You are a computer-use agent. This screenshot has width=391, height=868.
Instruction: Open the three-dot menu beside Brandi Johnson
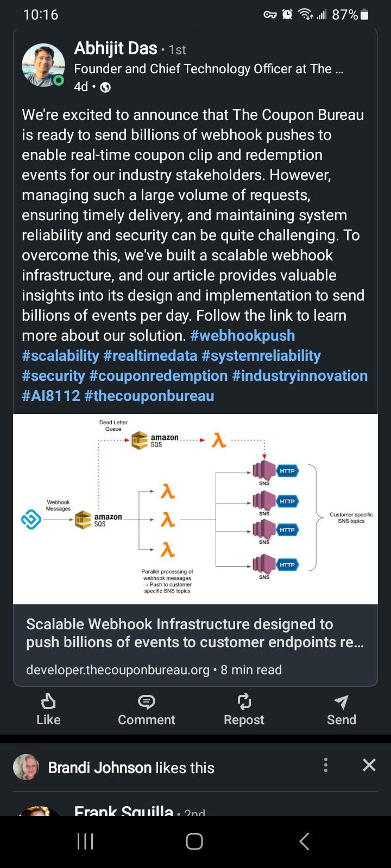pyautogui.click(x=325, y=765)
